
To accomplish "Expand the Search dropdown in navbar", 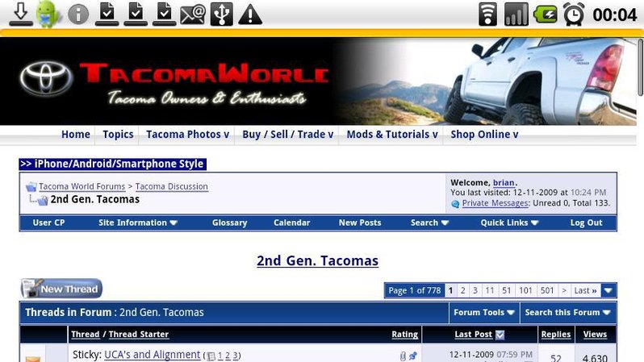I will [x=429, y=223].
